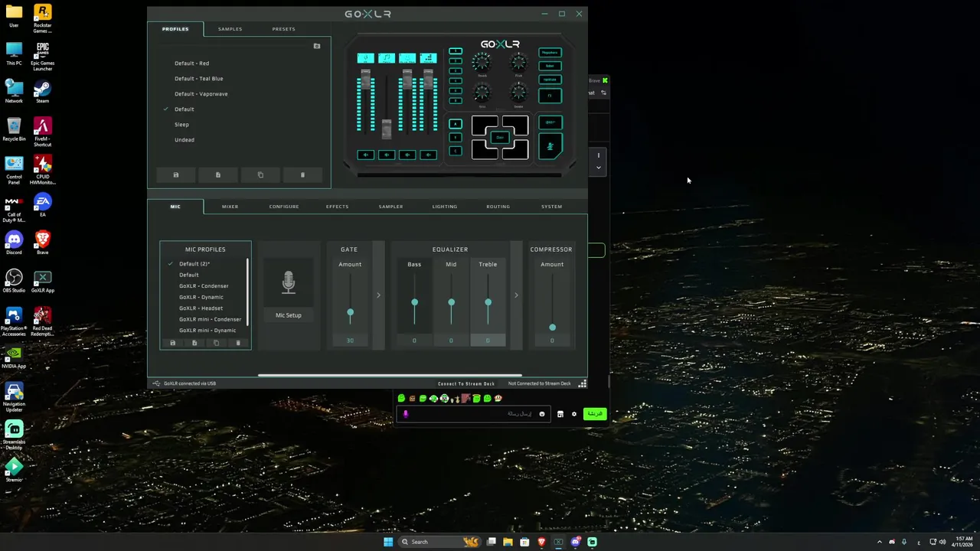Click the green chat send button

[x=594, y=414]
